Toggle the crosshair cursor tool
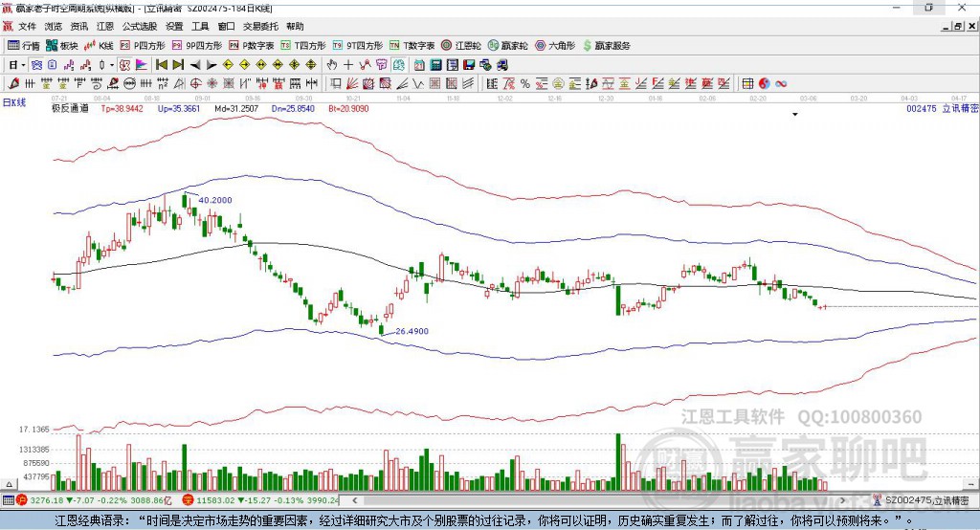The height and width of the screenshot is (530, 980). tap(348, 65)
